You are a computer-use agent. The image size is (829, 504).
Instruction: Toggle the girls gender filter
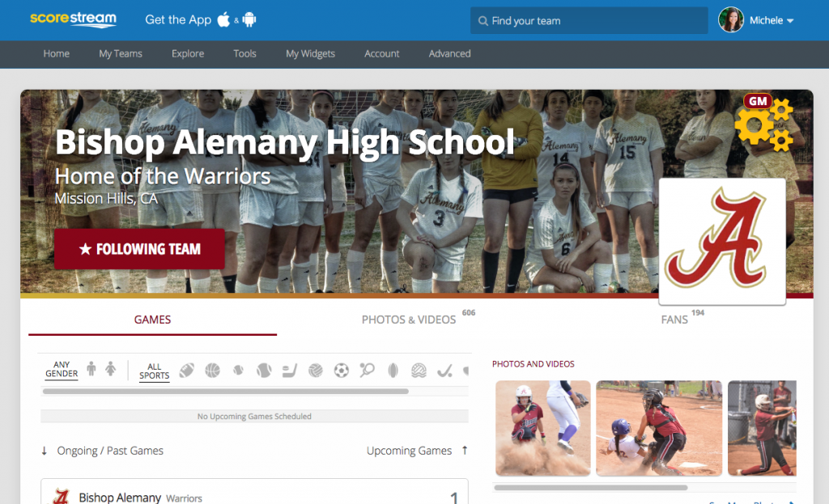click(x=113, y=369)
